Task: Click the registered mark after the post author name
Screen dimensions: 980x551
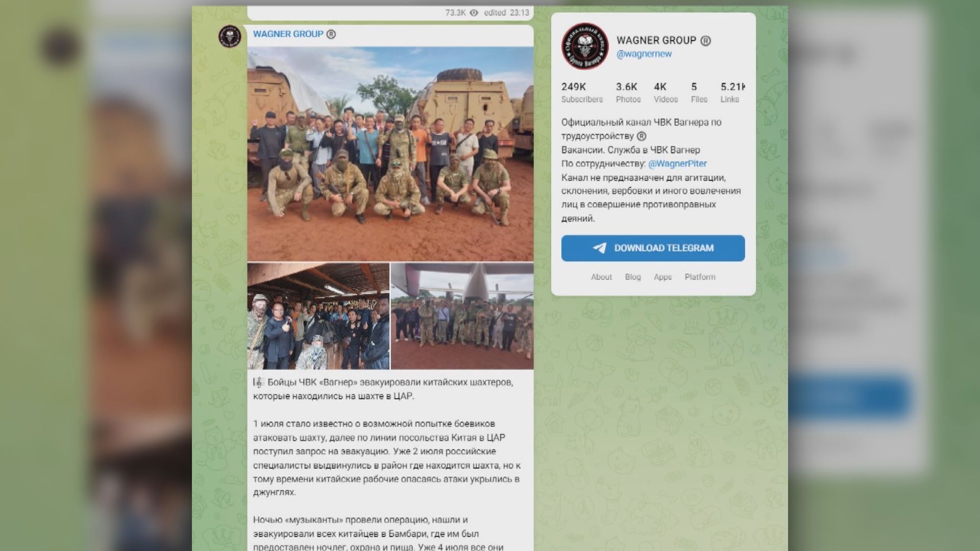Action: point(331,34)
